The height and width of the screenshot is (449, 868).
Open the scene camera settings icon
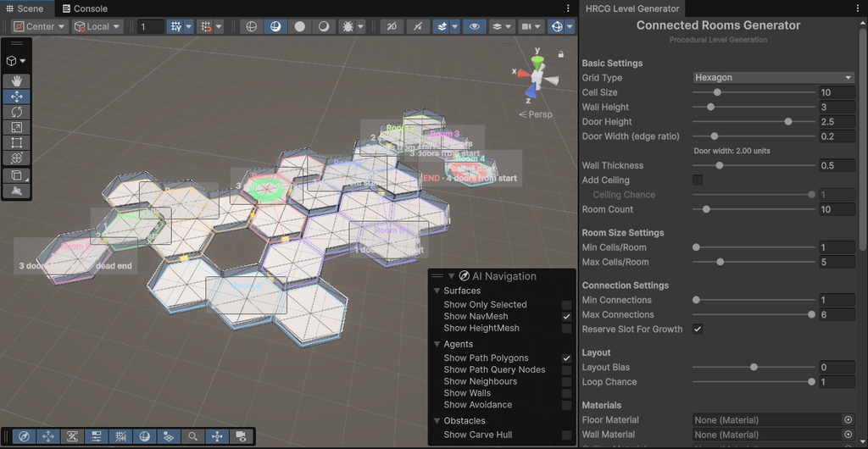(x=526, y=26)
